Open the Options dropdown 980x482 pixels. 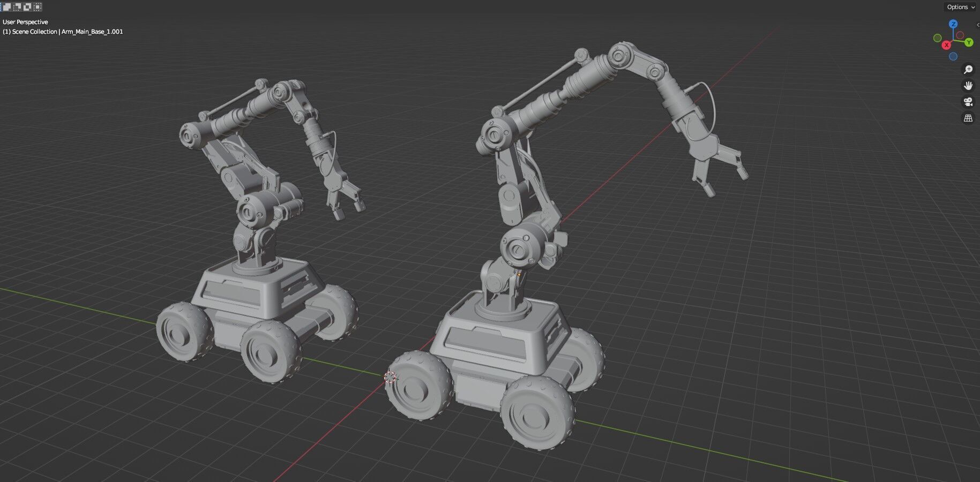pos(961,7)
